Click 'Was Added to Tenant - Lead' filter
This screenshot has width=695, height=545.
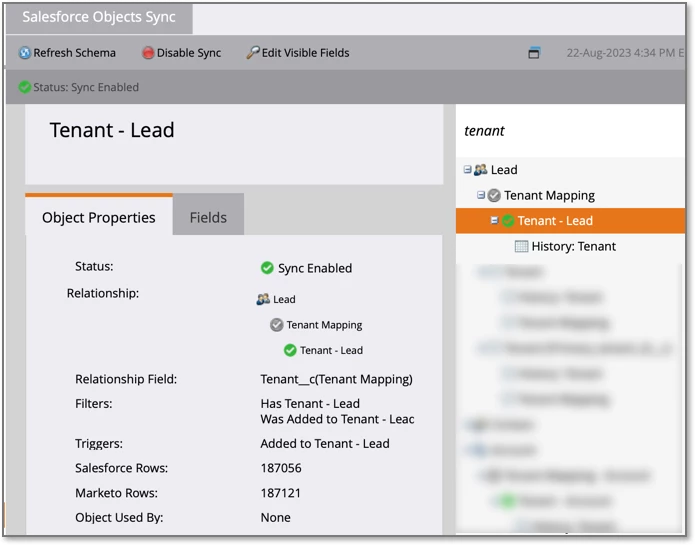click(337, 419)
